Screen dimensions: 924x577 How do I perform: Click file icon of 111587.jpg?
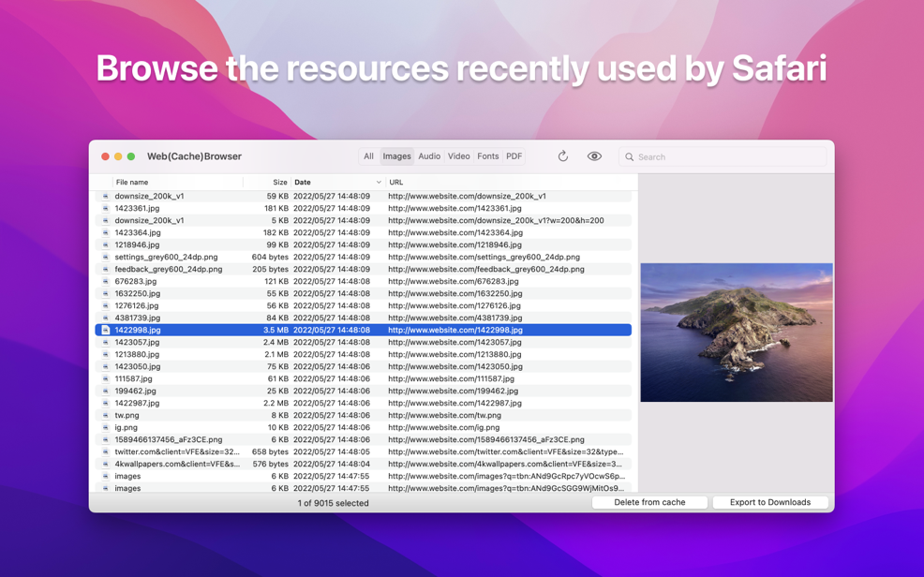(106, 378)
